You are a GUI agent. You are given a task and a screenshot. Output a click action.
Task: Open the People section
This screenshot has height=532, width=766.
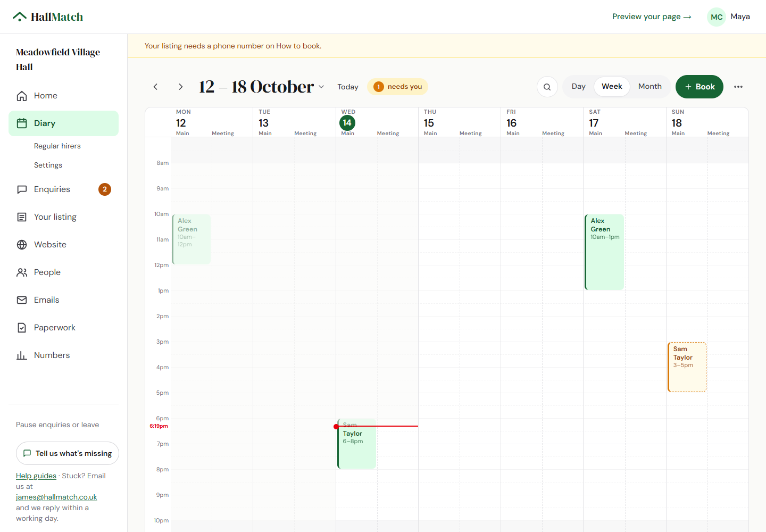[x=63, y=272]
